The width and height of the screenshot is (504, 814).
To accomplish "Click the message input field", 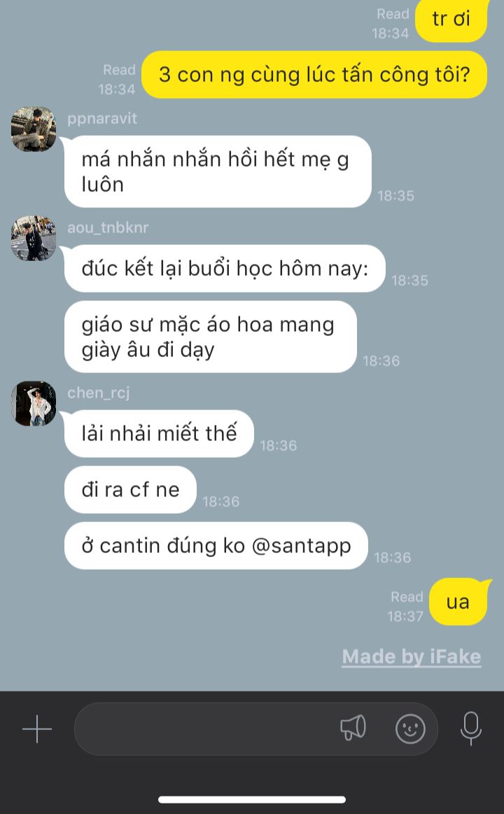I will (256, 729).
